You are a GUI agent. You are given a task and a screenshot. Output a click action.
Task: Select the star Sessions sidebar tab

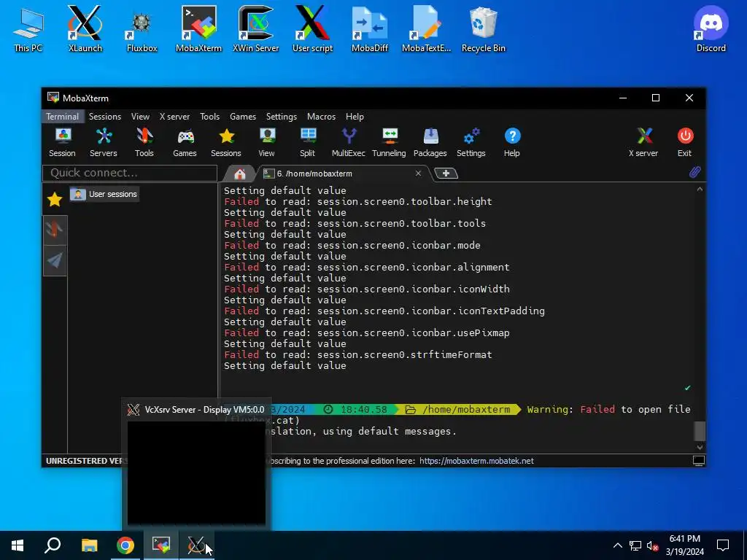click(55, 200)
